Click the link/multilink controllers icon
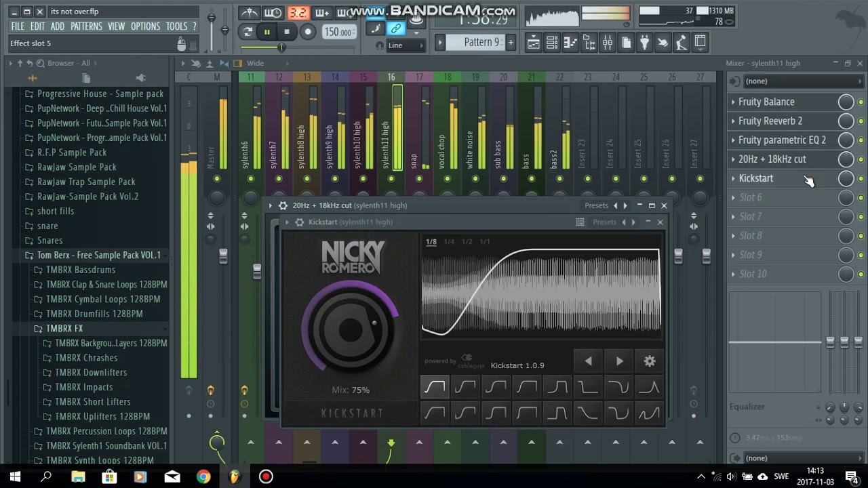 click(x=395, y=28)
